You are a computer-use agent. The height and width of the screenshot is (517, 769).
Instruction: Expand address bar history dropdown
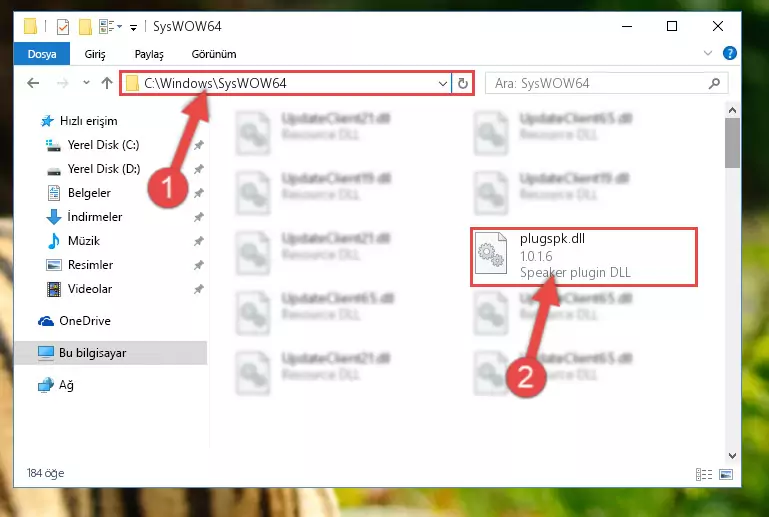pos(442,83)
